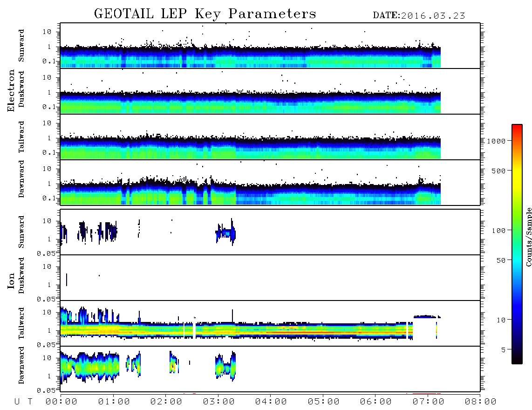Click the 10 colorbar tick label

[501, 320]
